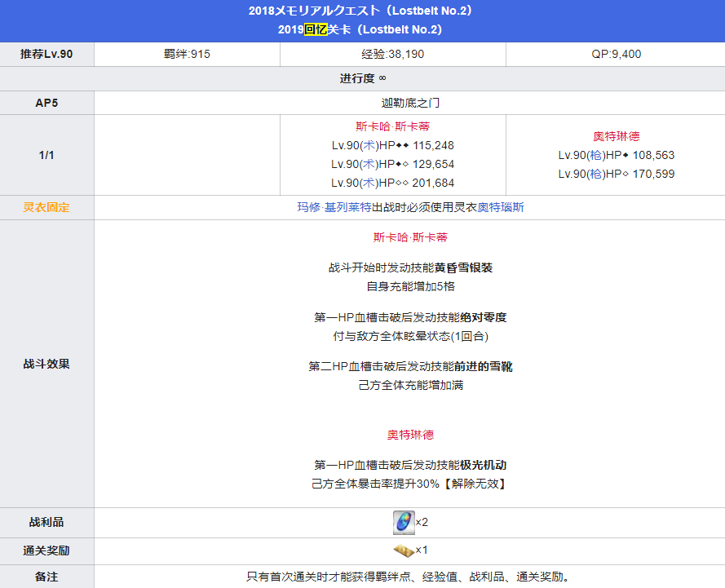Image resolution: width=725 pixels, height=588 pixels.
Task: Expand the 战斗效果 battle effects row
Action: tap(46, 364)
